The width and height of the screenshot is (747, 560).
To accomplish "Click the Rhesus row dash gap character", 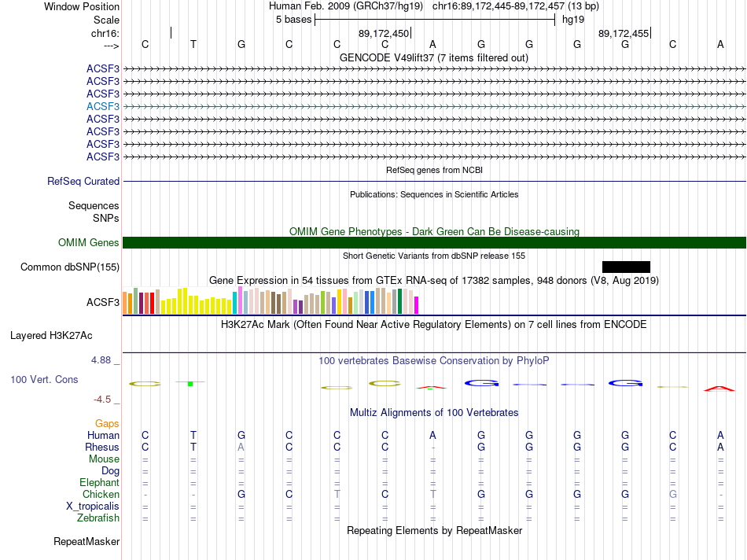I will (432, 448).
